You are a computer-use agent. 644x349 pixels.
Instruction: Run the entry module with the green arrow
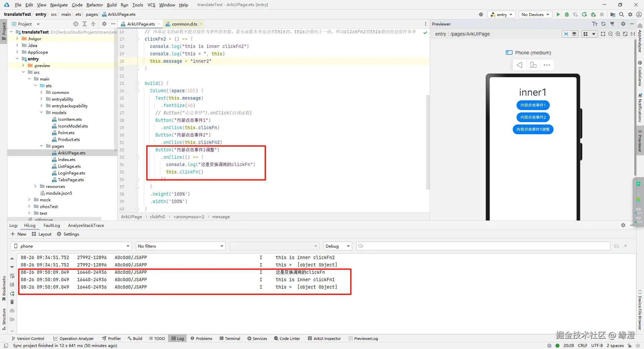tap(558, 14)
